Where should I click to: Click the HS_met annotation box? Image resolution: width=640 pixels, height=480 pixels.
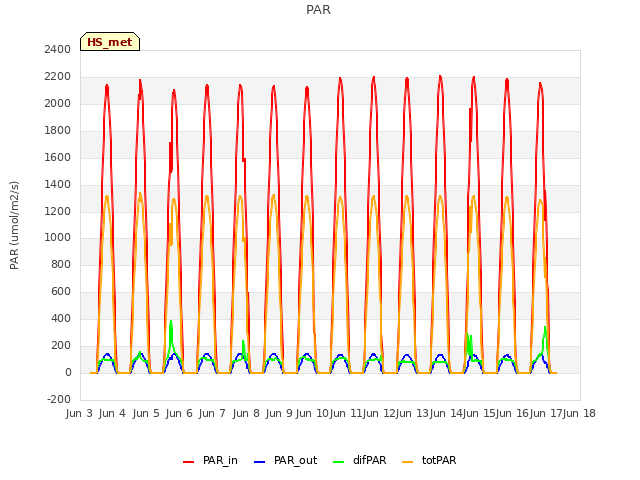110,42
